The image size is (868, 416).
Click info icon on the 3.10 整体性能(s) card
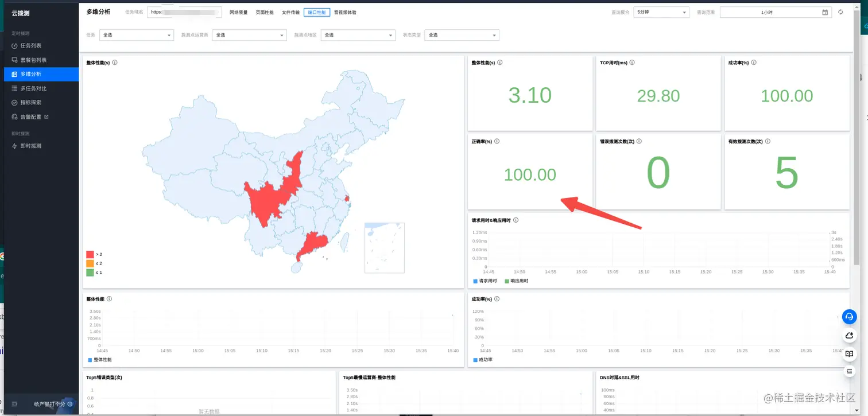coord(500,63)
